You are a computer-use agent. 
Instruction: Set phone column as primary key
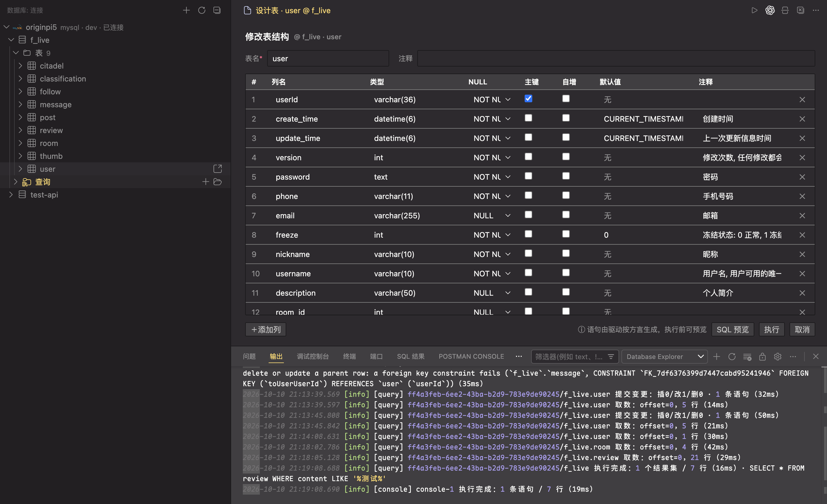tap(528, 195)
